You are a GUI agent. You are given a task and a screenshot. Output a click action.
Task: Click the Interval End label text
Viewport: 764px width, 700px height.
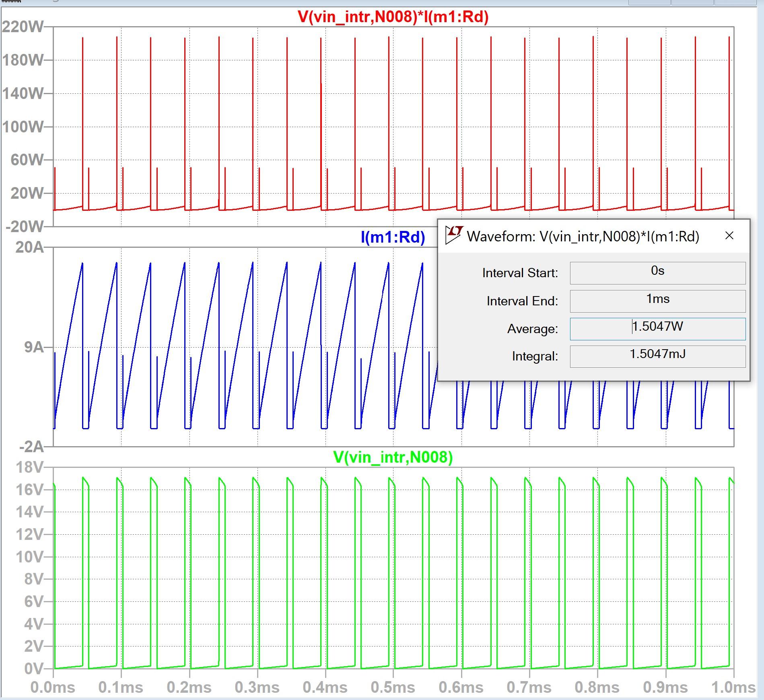[x=522, y=301]
